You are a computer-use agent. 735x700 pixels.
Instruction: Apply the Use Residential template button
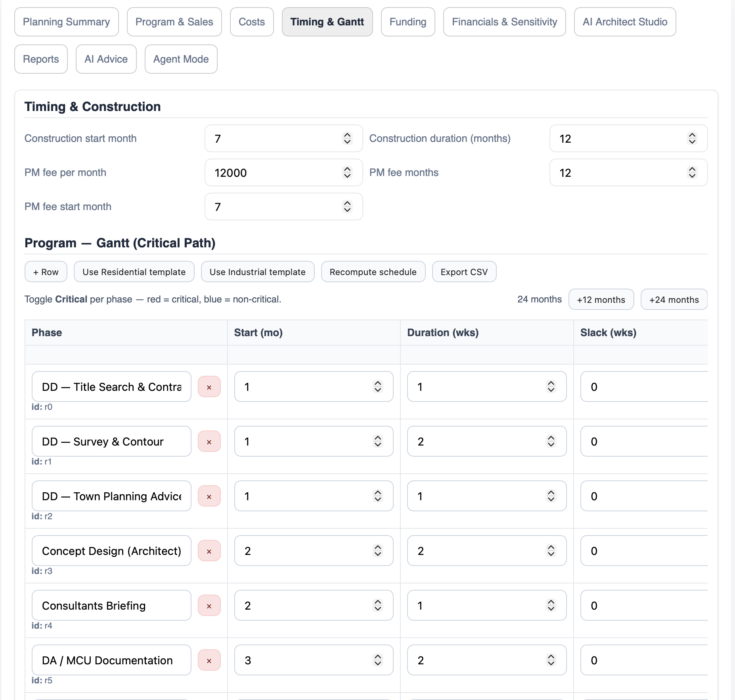134,272
